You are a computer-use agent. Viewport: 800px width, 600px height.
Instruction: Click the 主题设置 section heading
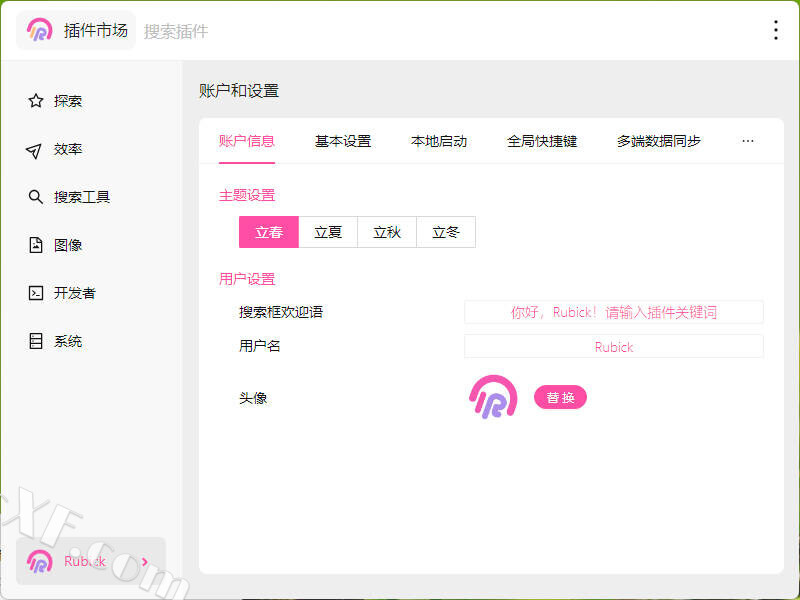coord(247,195)
